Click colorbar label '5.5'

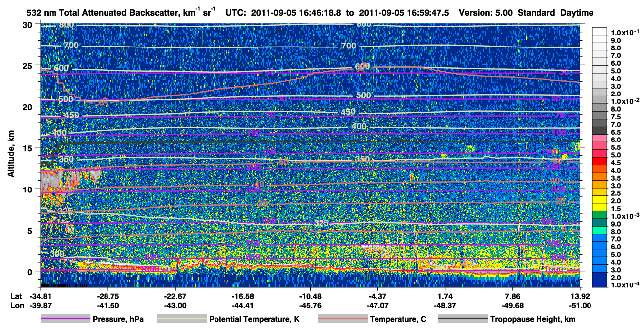[x=616, y=148]
